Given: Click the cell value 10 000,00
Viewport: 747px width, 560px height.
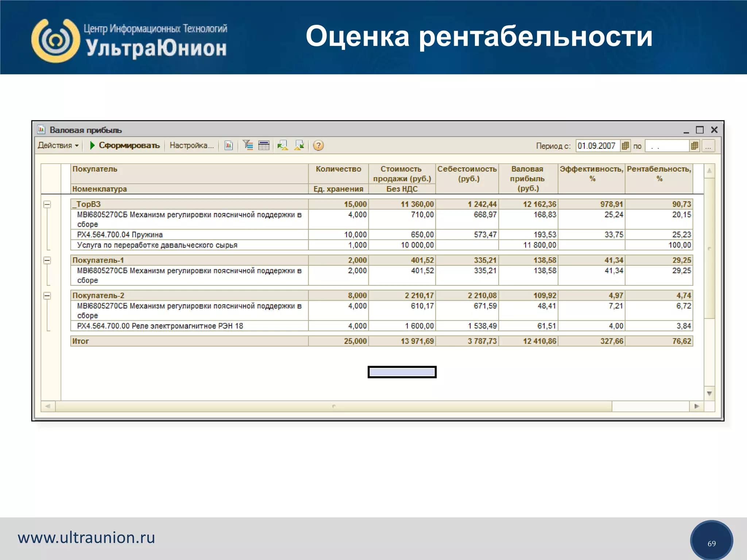Looking at the screenshot, I should point(402,245).
